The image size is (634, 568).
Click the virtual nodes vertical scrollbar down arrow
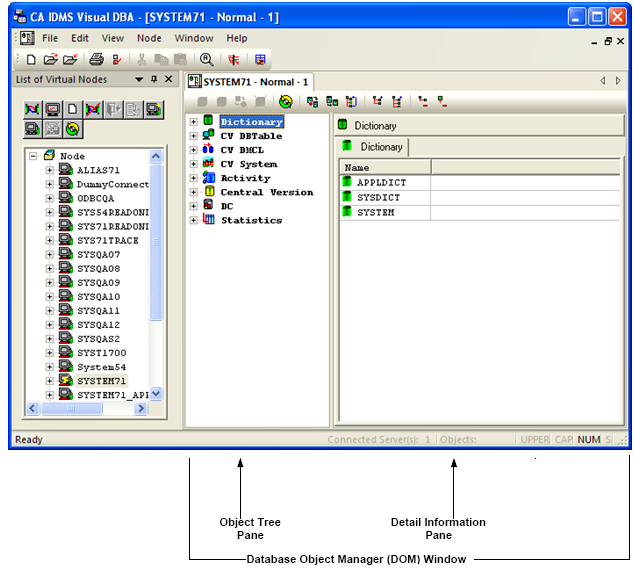[x=156, y=394]
